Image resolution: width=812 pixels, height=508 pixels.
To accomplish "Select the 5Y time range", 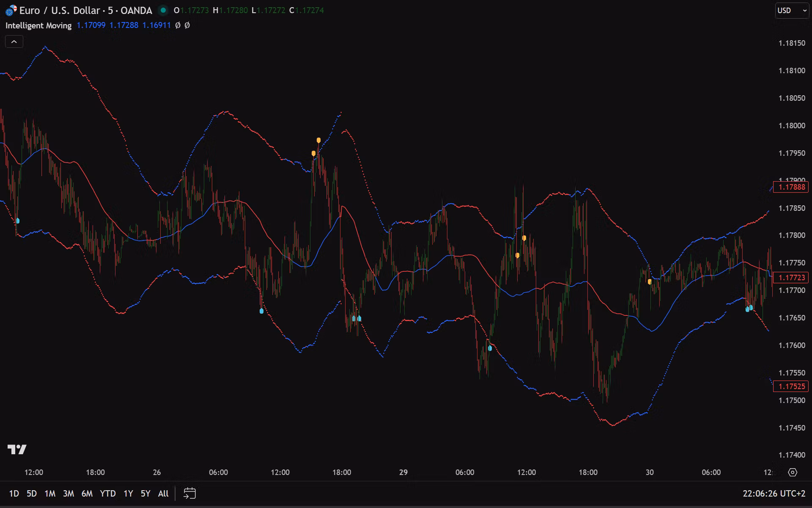I will click(145, 493).
